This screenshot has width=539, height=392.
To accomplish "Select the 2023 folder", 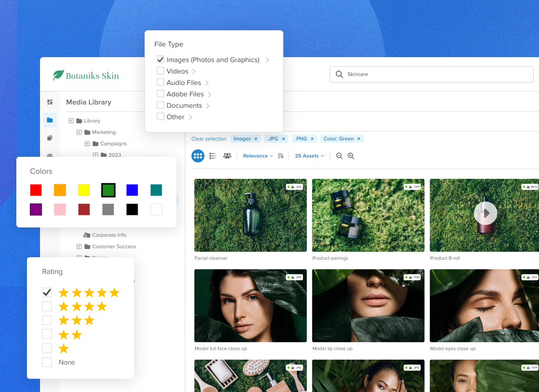I will click(115, 155).
